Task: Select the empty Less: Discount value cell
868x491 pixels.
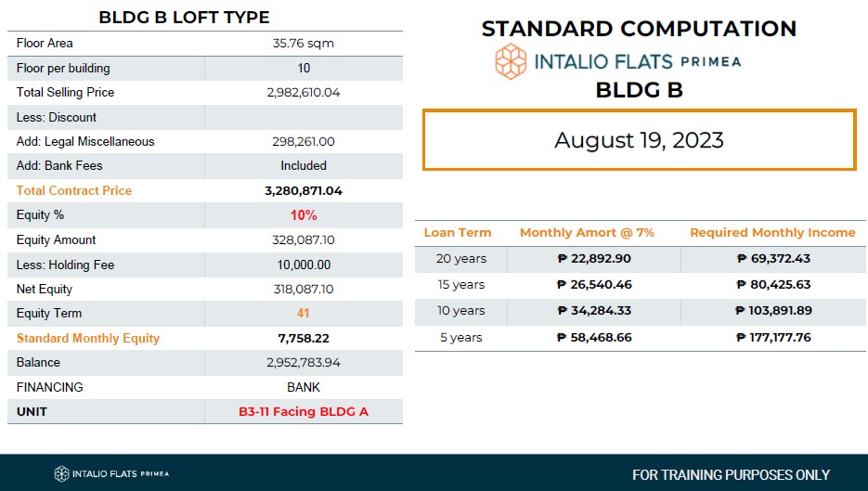Action: click(x=304, y=117)
